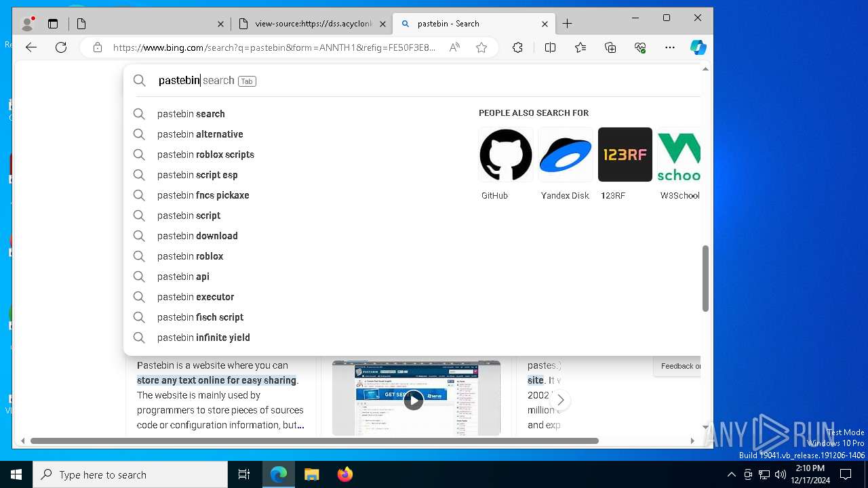Open Extensions puzzle icon
Image resolution: width=868 pixels, height=488 pixels.
[517, 47]
